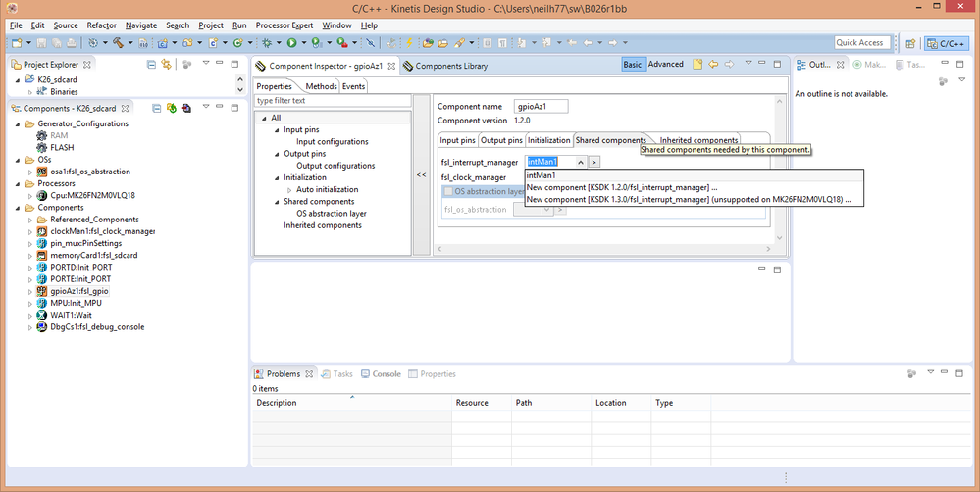Minimize the Outline view

tap(945, 64)
